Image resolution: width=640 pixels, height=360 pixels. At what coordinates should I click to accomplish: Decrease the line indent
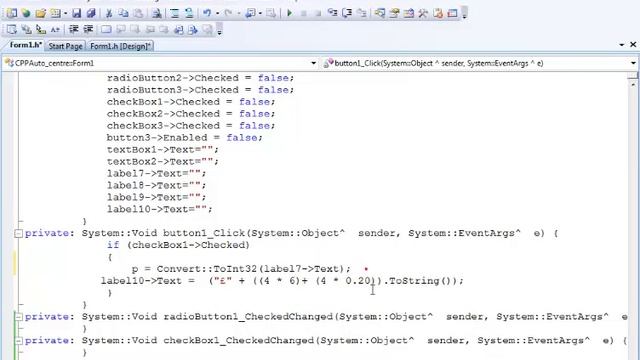(73, 29)
